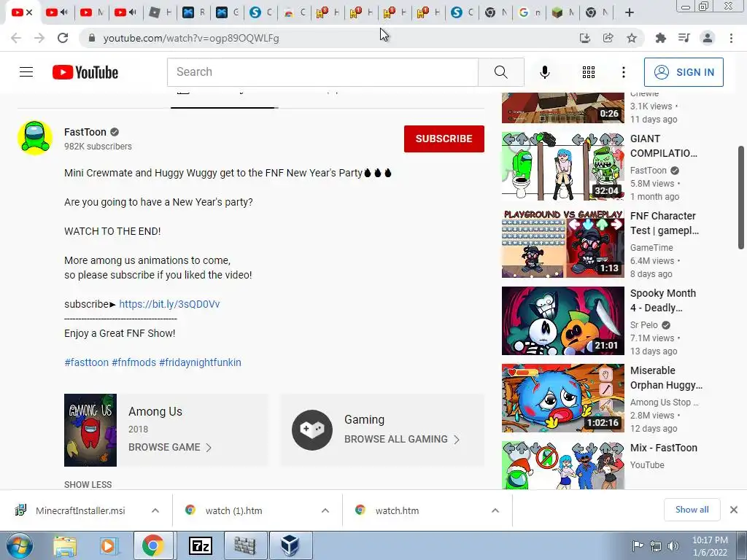Open Chrome profile avatar
Viewport: 747px width, 560px height.
(x=708, y=38)
